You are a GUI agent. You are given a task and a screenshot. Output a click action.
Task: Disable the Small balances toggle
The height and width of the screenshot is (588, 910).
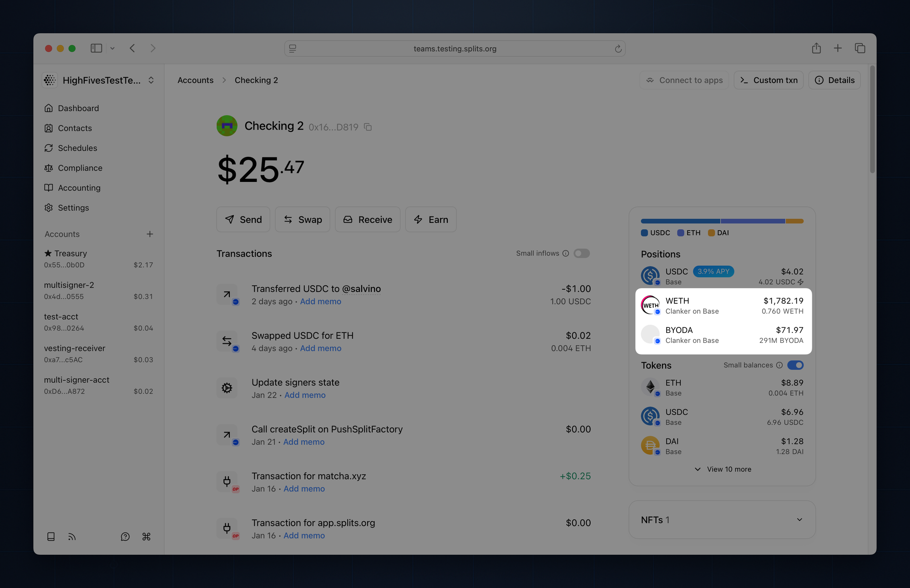(795, 365)
